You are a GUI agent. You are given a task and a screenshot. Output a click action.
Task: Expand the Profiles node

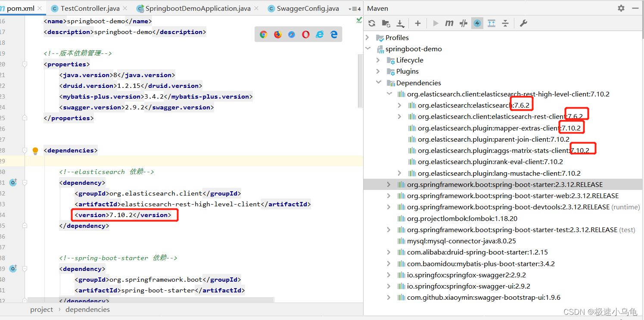click(367, 37)
